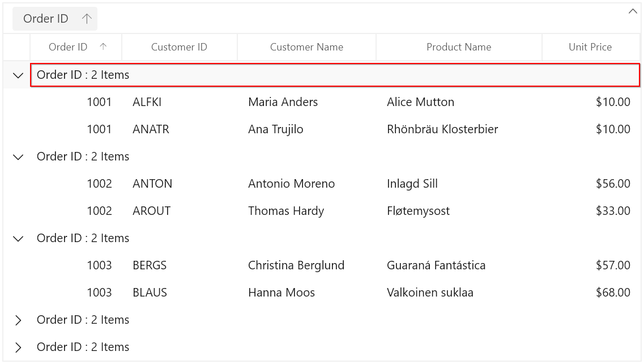This screenshot has width=644, height=364.
Task: Collapse the group drop area chevron at top right
Action: [633, 11]
